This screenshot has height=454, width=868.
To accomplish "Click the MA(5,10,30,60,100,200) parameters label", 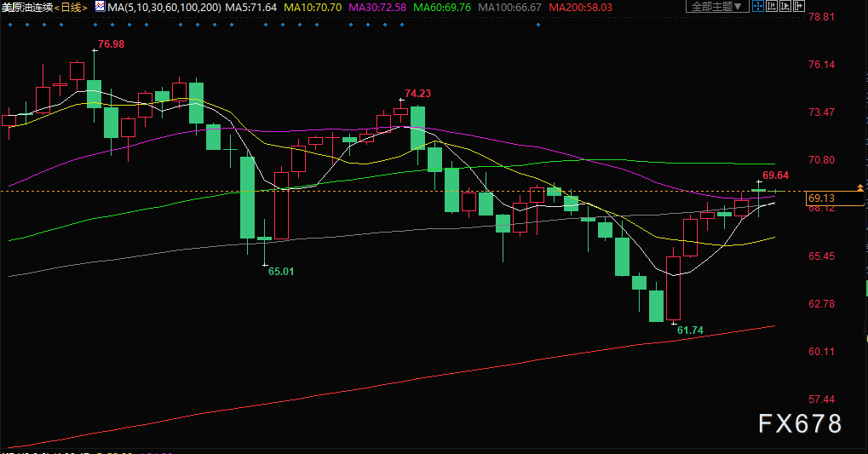I will point(164,7).
